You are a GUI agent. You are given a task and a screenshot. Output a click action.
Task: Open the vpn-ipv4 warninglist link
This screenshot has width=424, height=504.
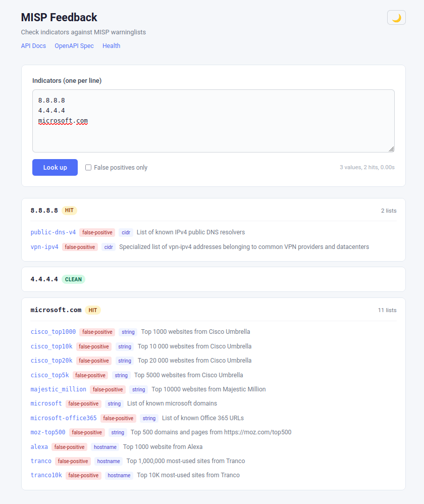(44, 247)
